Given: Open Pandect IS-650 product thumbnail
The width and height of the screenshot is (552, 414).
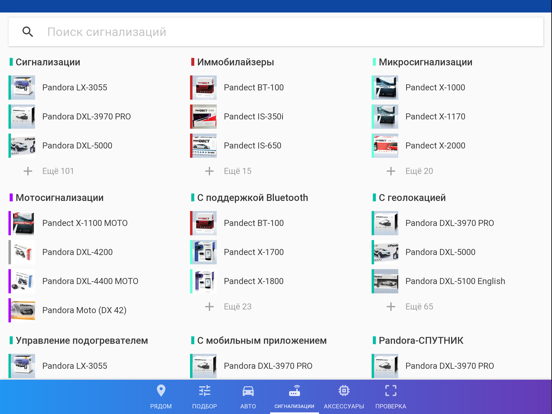Looking at the screenshot, I should pyautogui.click(x=203, y=145).
